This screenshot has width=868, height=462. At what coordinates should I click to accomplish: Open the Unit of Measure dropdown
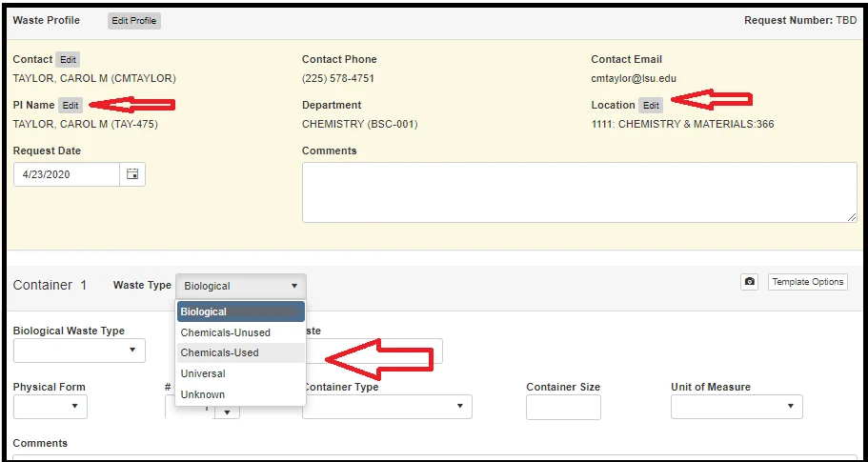(736, 407)
